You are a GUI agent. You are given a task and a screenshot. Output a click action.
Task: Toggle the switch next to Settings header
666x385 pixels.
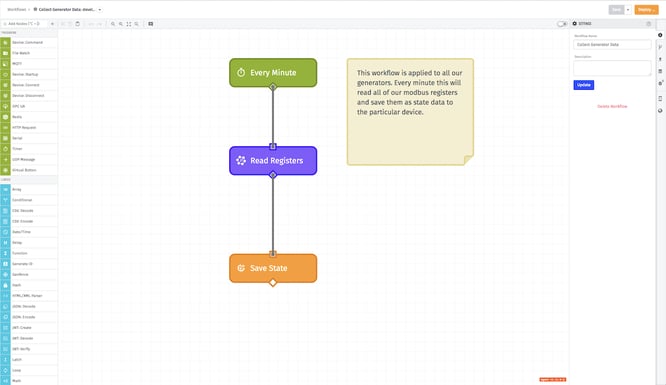562,24
